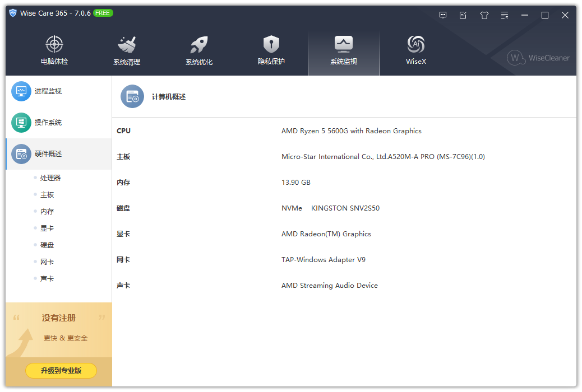582x392 pixels.
Task: Open the WiseX AI icon
Action: pyautogui.click(x=416, y=45)
